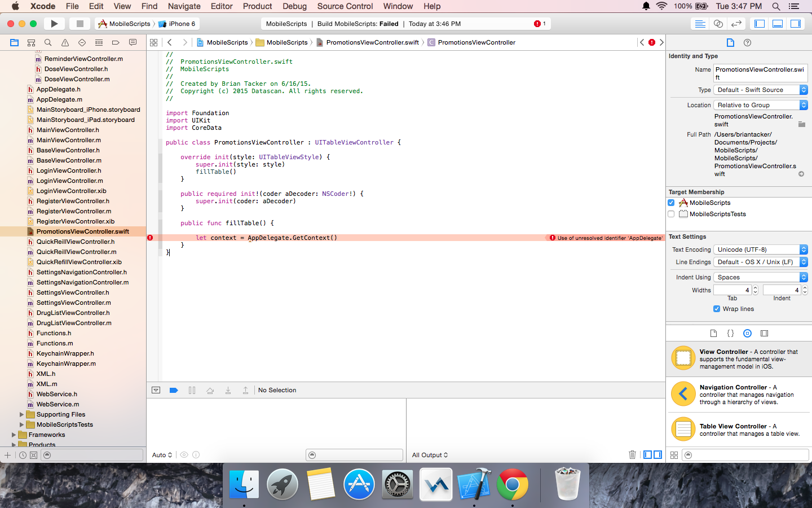Image resolution: width=812 pixels, height=508 pixels.
Task: Open the Source Control menu
Action: 345,6
